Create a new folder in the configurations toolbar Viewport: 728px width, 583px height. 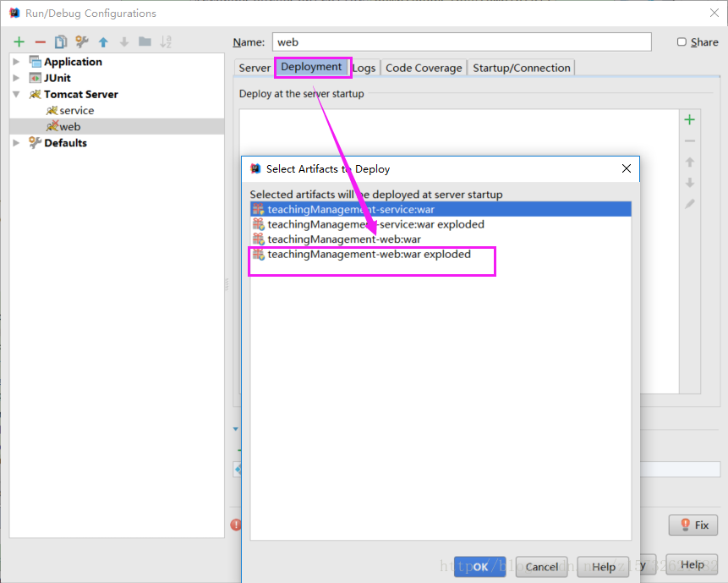[x=145, y=41]
